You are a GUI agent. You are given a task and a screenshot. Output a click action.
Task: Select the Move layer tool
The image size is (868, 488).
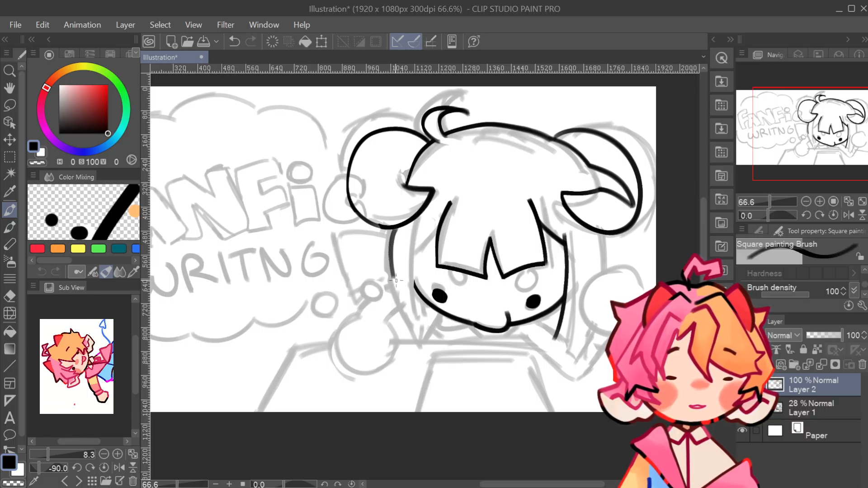click(x=9, y=140)
